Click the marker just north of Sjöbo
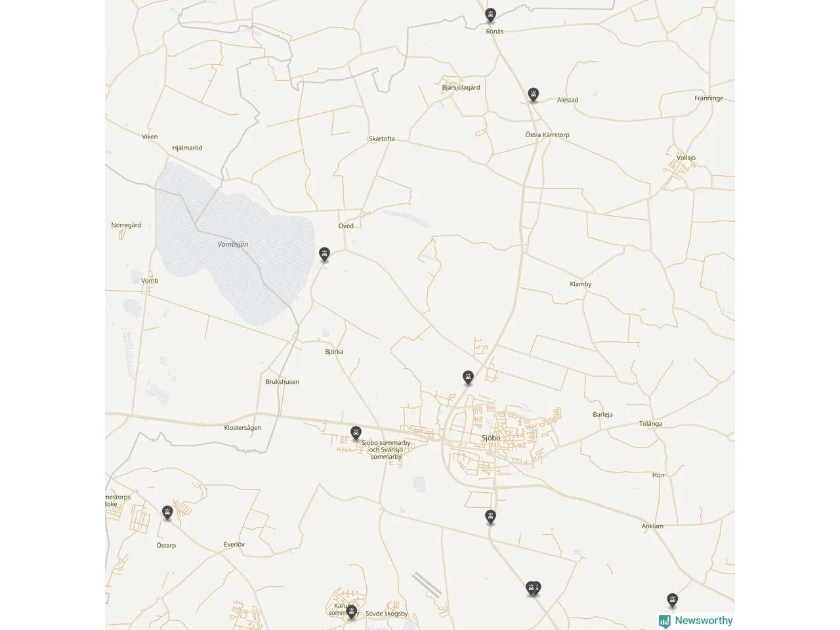This screenshot has height=630, width=840. pyautogui.click(x=468, y=377)
